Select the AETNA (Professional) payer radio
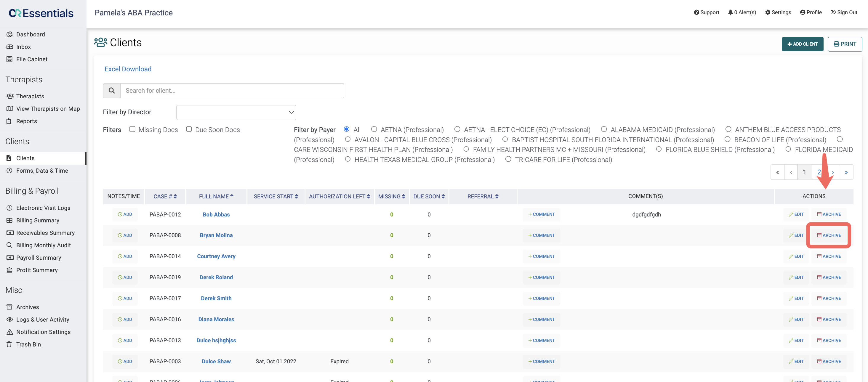Screen dimensions: 868x382 [374, 129]
